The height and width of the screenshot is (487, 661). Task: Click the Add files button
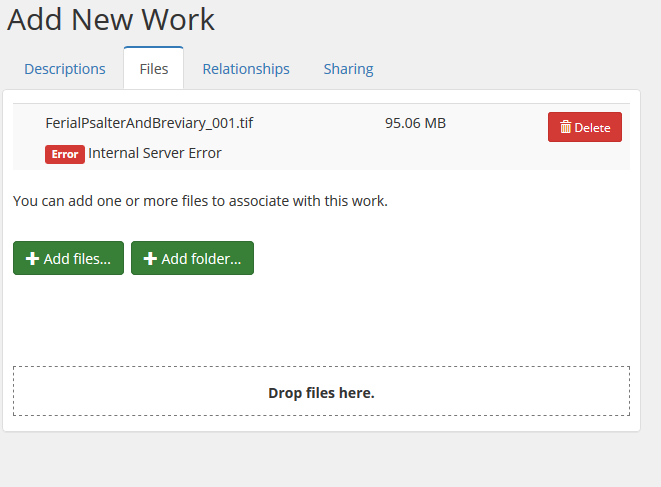[68, 258]
